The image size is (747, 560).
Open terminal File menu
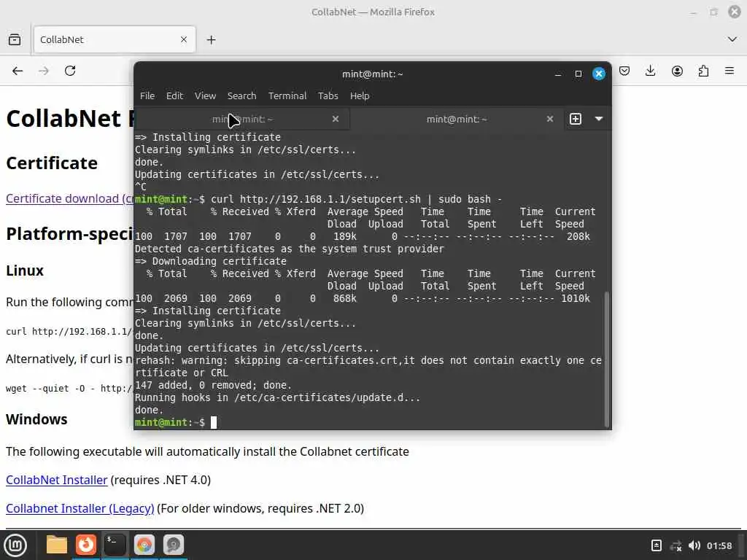point(147,96)
